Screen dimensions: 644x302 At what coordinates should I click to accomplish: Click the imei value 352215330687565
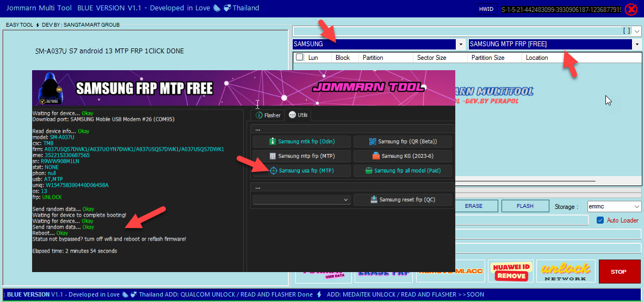click(67, 155)
